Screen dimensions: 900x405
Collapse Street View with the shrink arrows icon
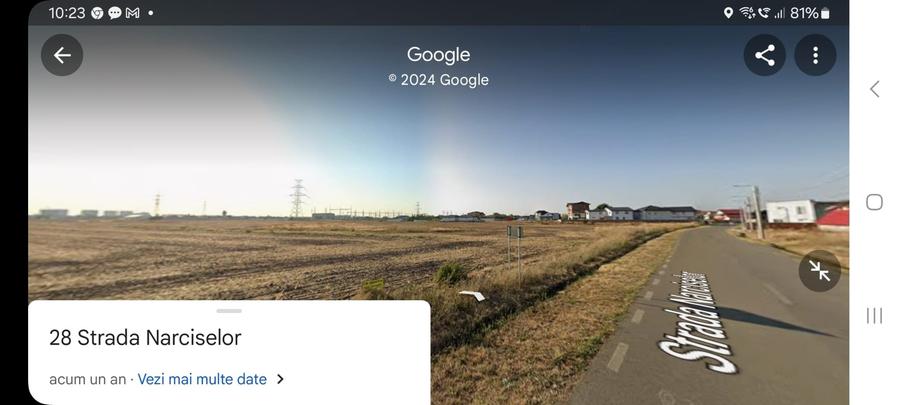820,271
